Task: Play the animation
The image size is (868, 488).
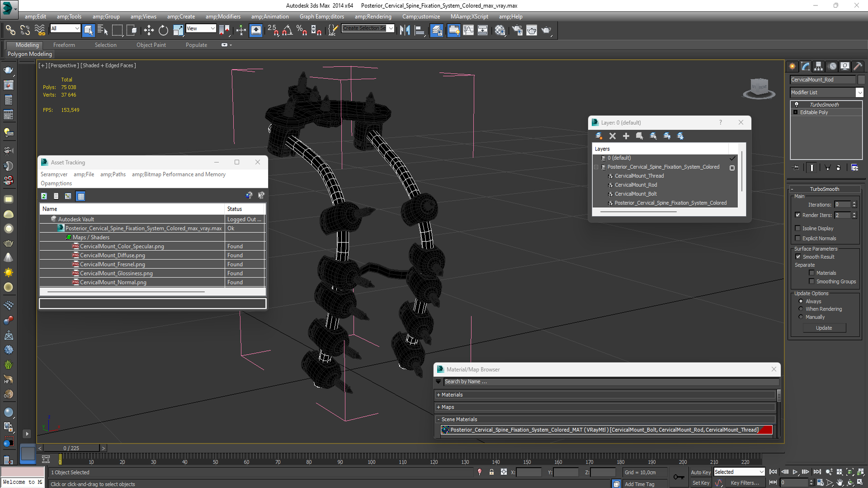Action: pos(795,472)
